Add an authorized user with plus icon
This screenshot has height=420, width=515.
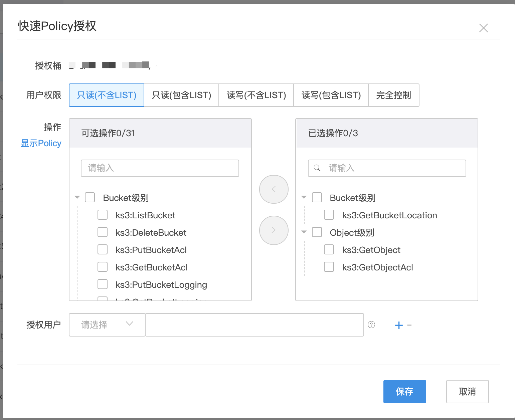point(399,325)
